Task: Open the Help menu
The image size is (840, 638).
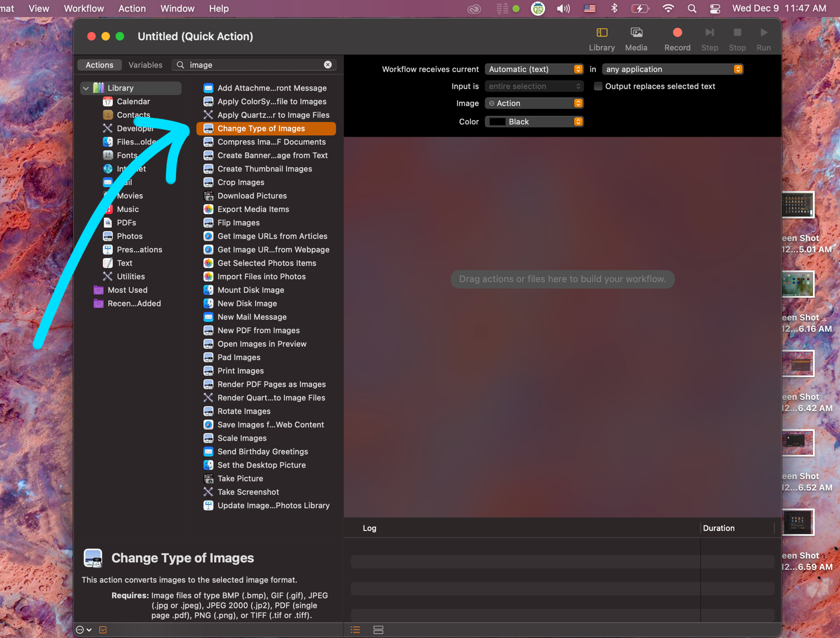Action: click(219, 8)
